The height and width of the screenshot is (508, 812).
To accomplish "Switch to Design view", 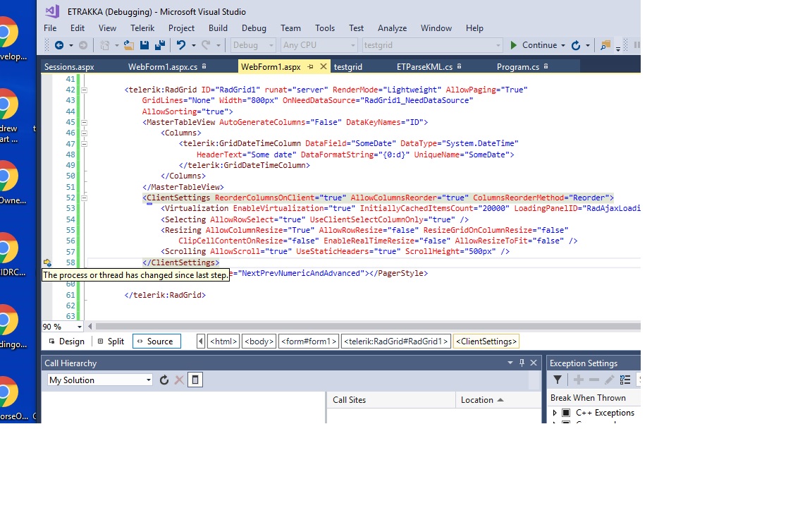I will click(67, 341).
